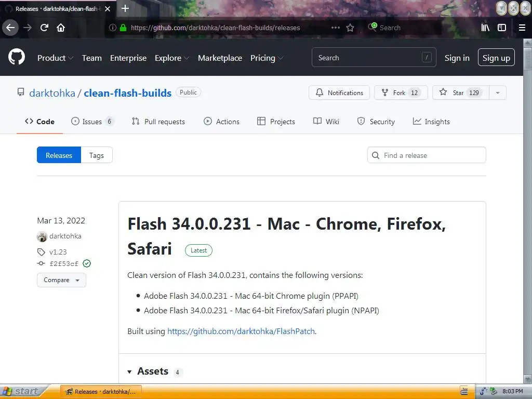Switch to the Pull requests tab
The image size is (532, 399).
click(x=158, y=122)
